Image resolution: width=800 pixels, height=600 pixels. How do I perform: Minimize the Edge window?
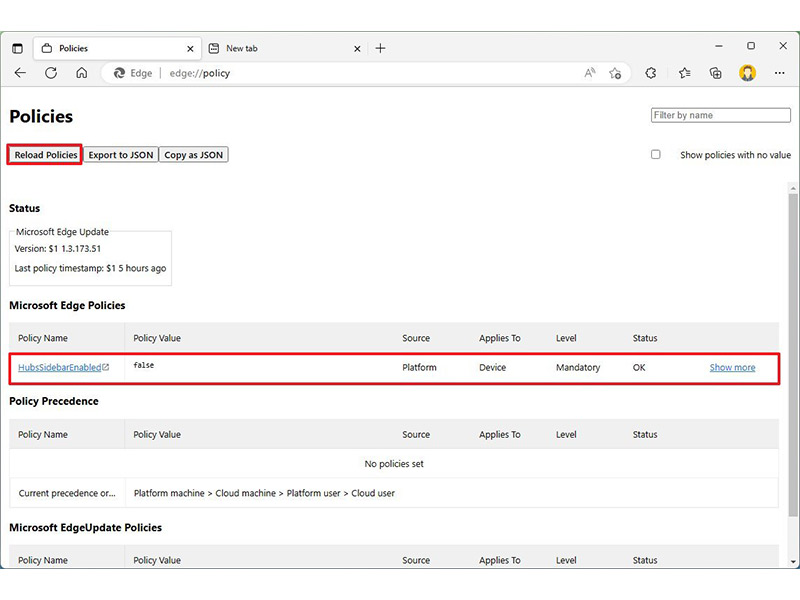[719, 46]
